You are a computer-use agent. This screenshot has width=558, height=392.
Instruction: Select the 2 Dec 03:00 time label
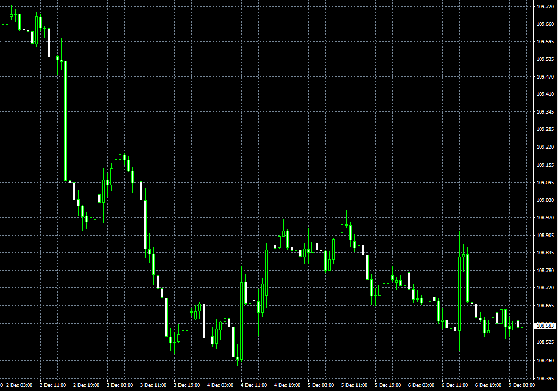(x=19, y=385)
